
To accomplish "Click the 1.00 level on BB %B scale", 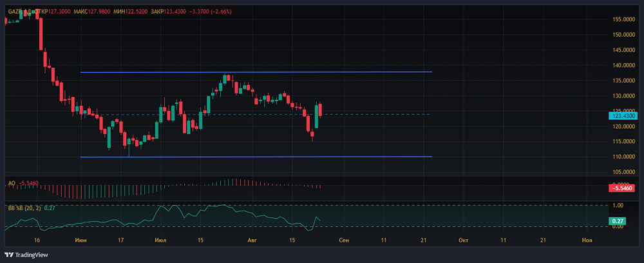I will 618,205.
